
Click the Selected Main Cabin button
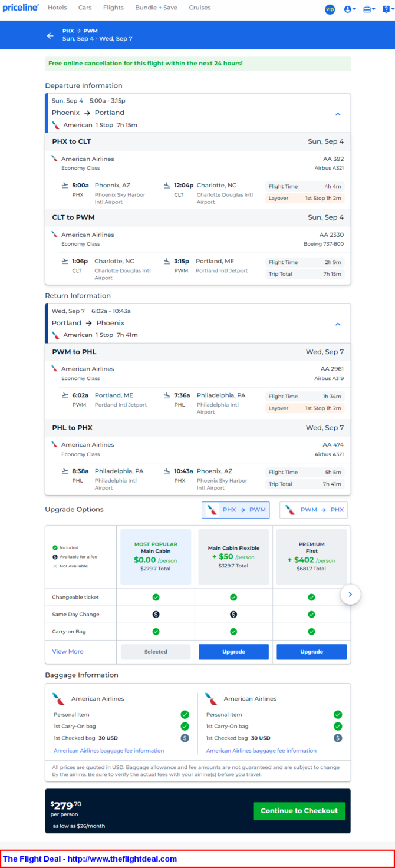156,652
